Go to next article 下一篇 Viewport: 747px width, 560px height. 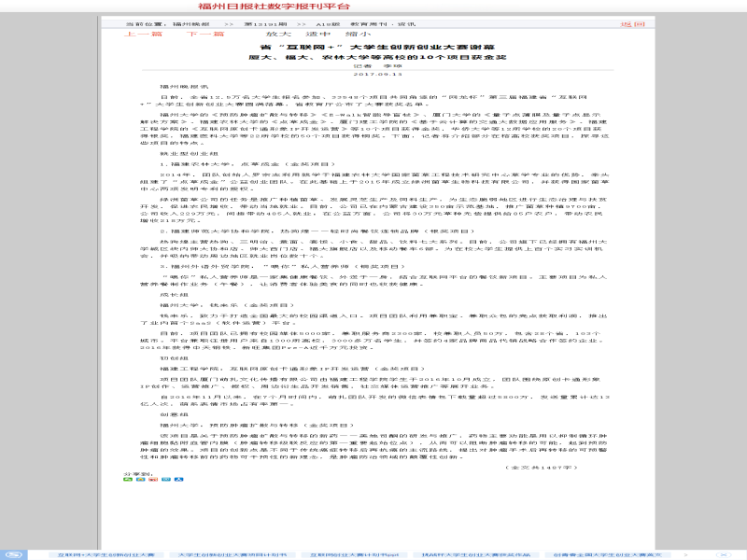pos(205,34)
